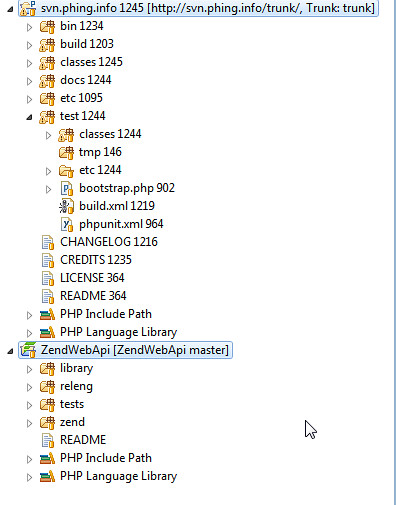This screenshot has height=505, width=396.
Task: Collapse the svn.phing.info project node
Action: coord(11,9)
